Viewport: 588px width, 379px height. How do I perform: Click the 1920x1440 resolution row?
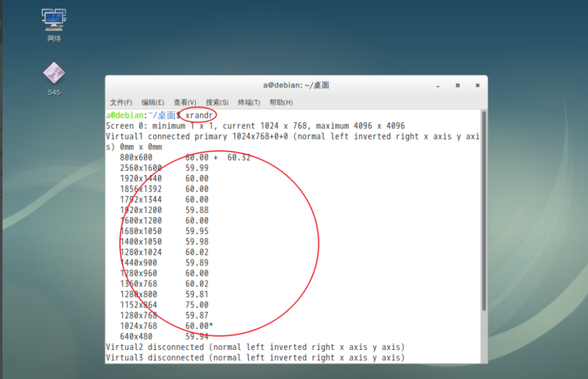[164, 178]
